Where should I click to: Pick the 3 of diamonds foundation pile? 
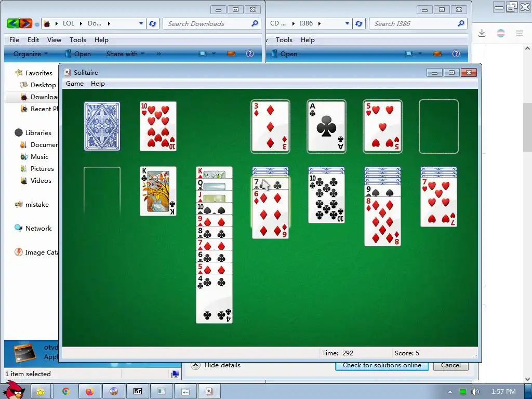270,126
